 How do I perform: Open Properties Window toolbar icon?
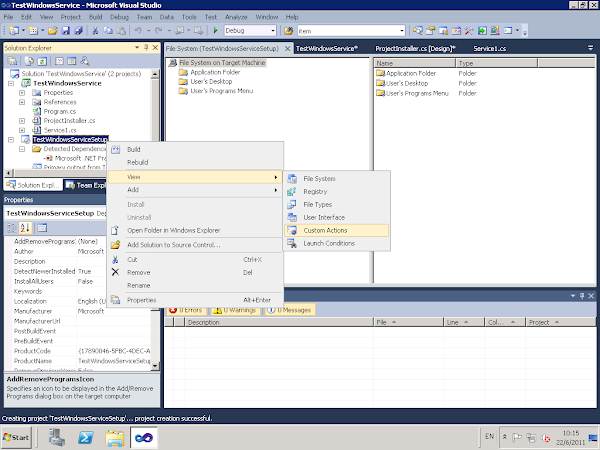[430, 31]
